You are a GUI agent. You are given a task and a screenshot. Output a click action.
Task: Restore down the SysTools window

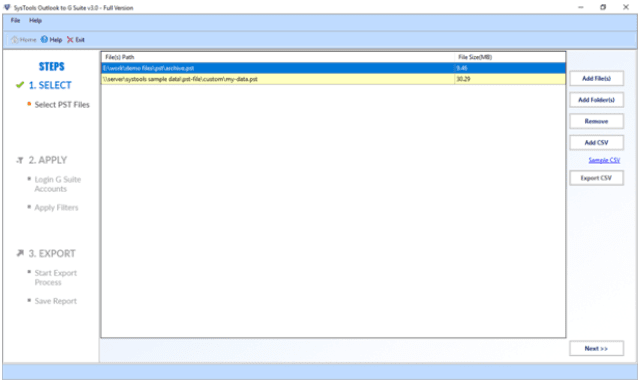pyautogui.click(x=603, y=7)
